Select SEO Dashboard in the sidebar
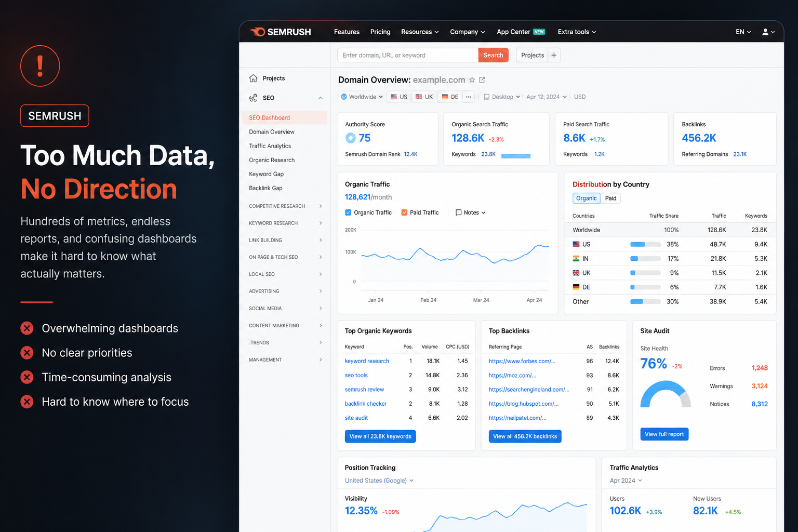 pos(285,118)
